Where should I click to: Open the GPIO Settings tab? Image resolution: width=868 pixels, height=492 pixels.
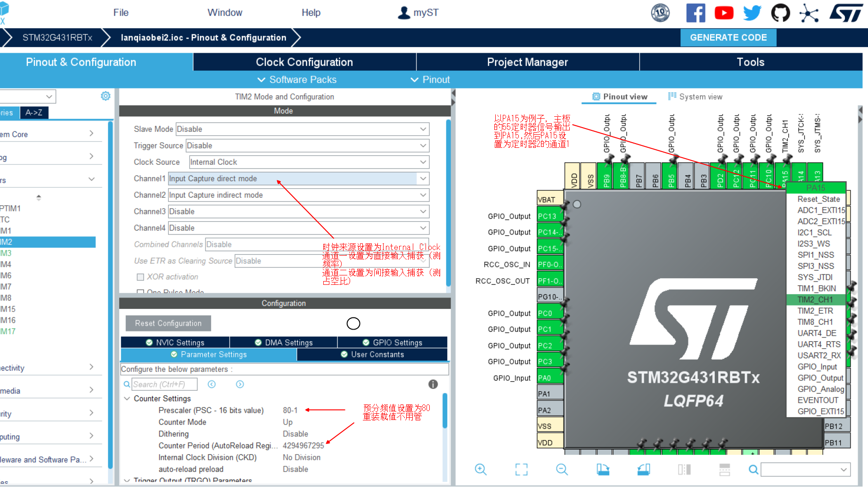[393, 342]
